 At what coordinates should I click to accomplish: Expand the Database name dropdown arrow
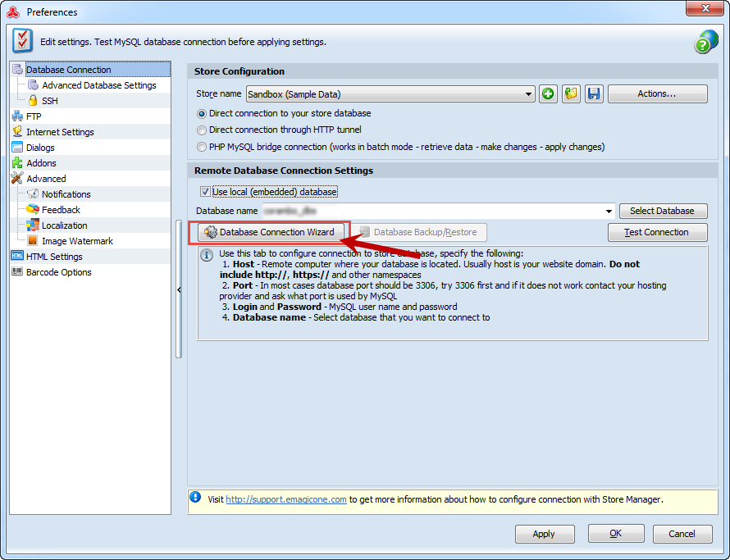tap(609, 212)
